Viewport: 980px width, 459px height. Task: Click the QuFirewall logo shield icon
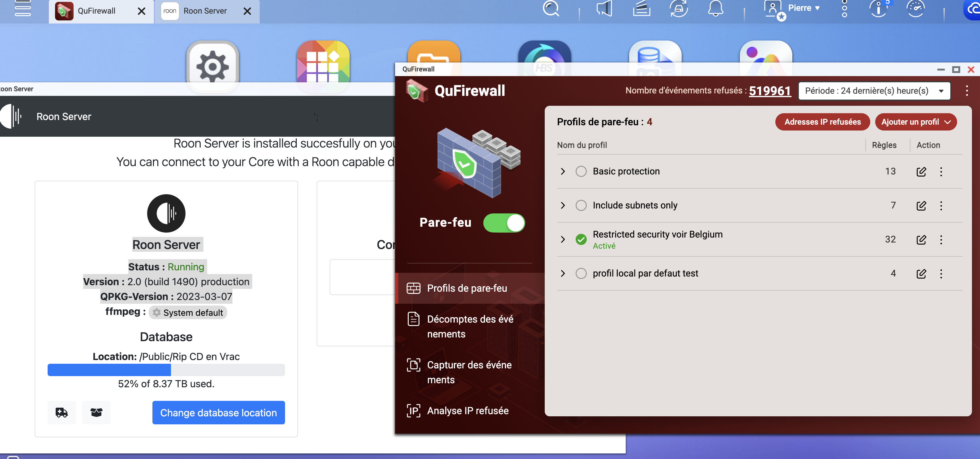coord(417,91)
